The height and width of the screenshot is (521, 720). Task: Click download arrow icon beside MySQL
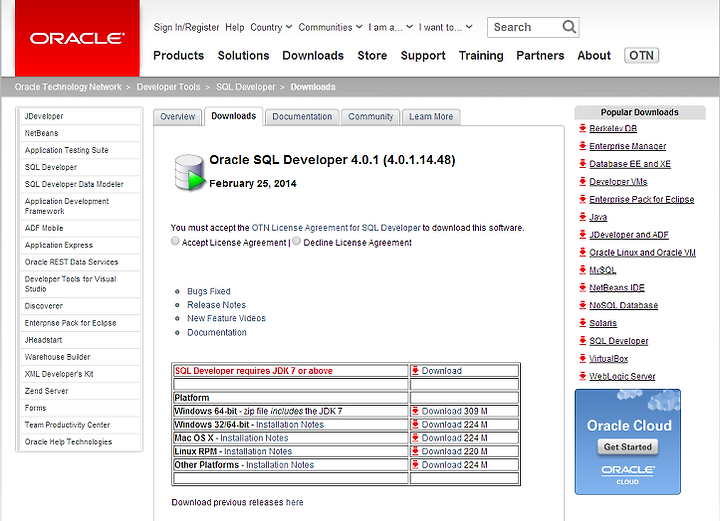pos(583,270)
